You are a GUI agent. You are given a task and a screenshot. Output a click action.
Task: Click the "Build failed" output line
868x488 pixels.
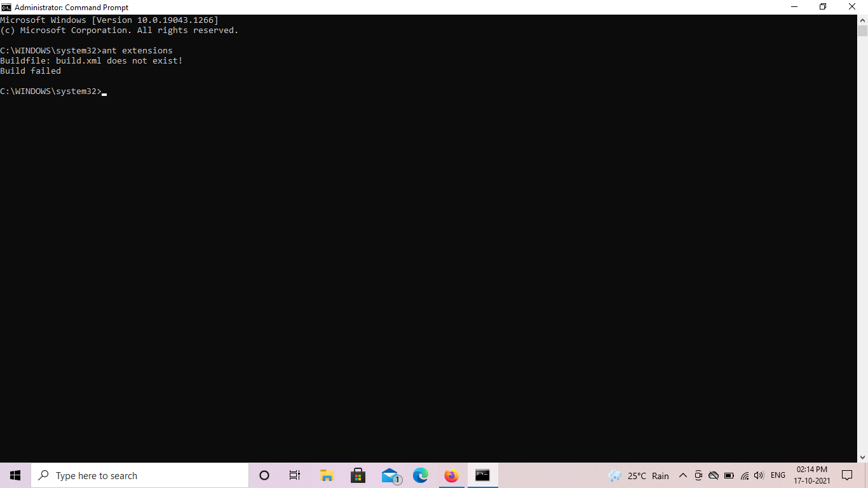coord(31,71)
